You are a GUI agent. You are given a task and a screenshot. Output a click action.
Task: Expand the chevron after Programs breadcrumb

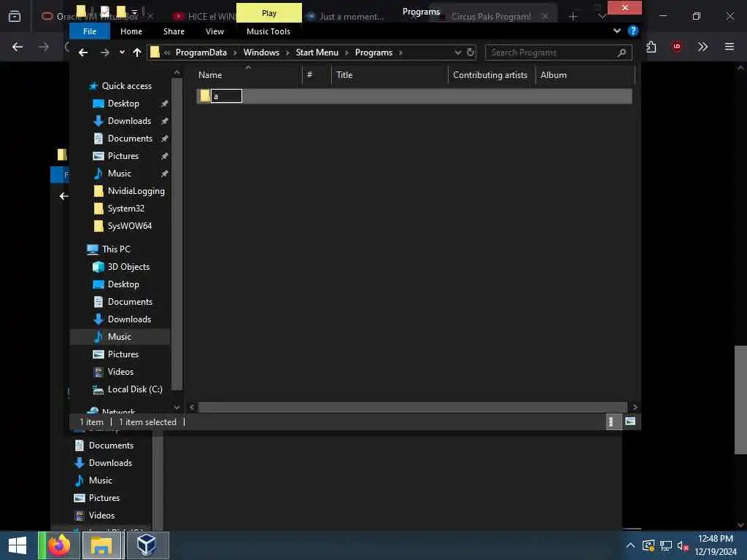pyautogui.click(x=400, y=52)
